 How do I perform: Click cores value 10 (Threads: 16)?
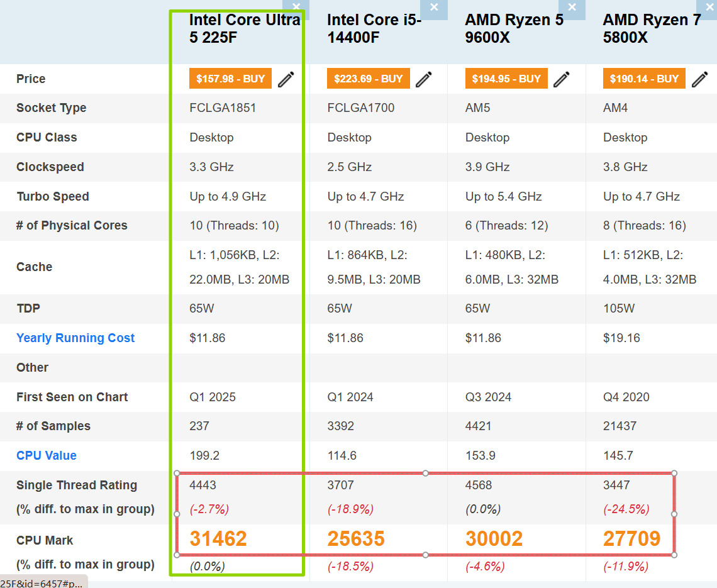coord(372,225)
